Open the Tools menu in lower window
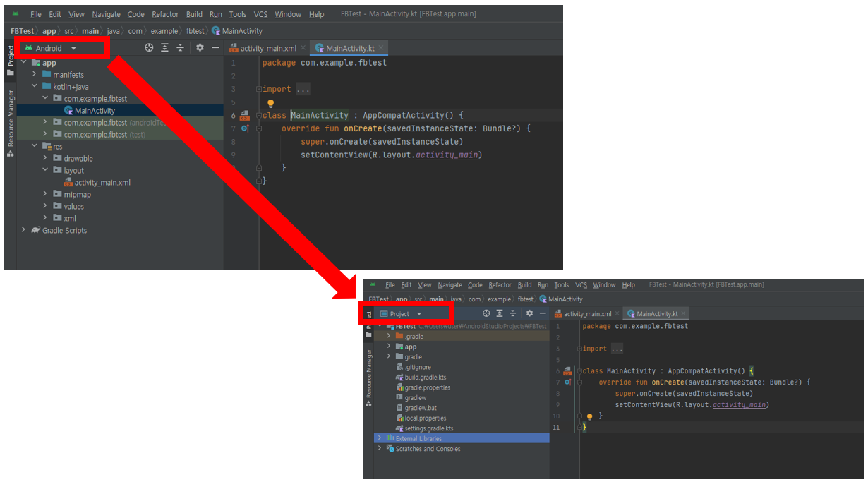868x482 pixels. 562,285
